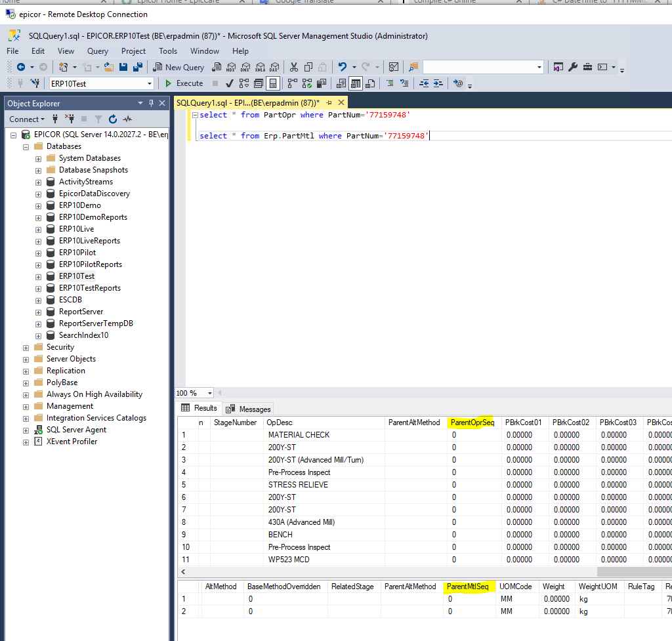Click the wrench Properties icon
The height and width of the screenshot is (641, 672).
pyautogui.click(x=573, y=67)
